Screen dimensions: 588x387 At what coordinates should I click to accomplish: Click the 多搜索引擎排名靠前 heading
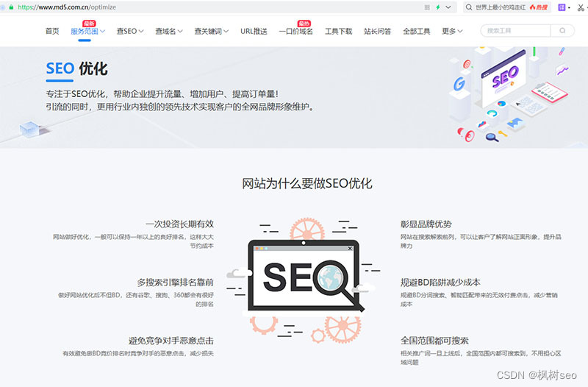(176, 283)
